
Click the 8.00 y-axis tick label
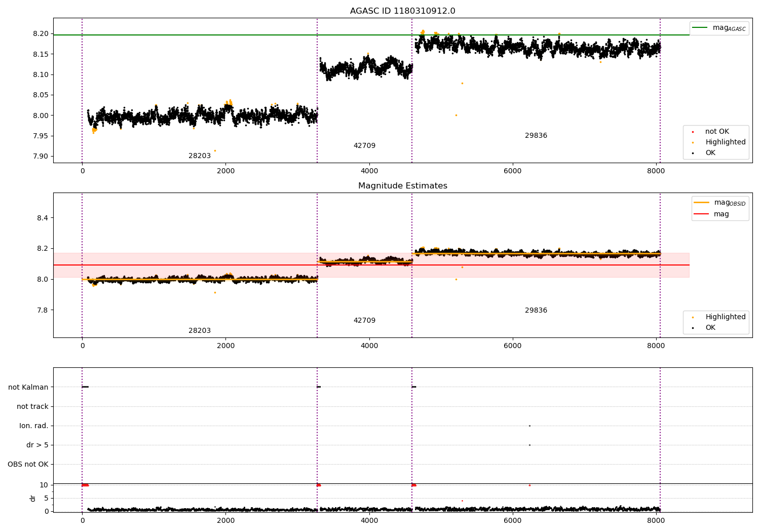click(x=41, y=116)
